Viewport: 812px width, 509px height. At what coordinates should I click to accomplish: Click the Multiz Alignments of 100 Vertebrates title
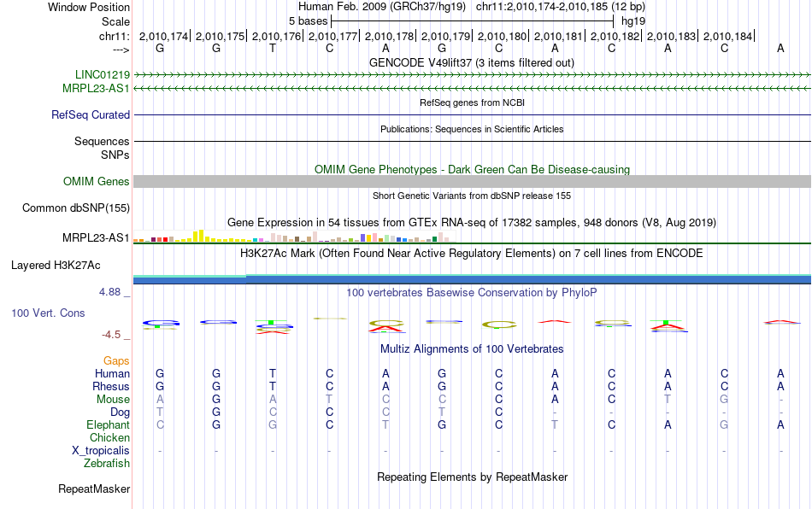pos(472,348)
